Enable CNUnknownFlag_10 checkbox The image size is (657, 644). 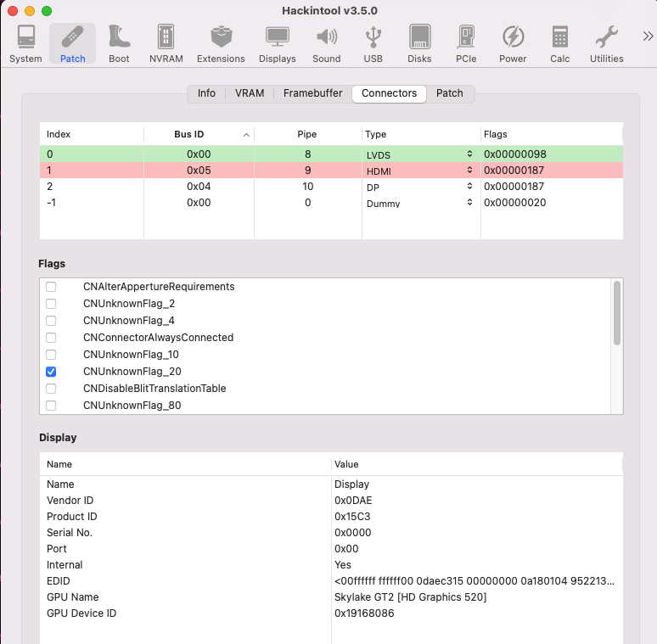[51, 355]
